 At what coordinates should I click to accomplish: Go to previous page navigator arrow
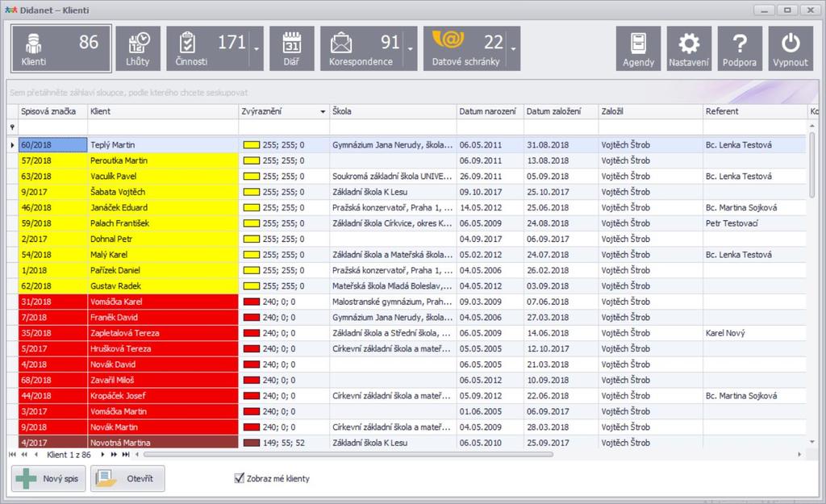point(24,455)
